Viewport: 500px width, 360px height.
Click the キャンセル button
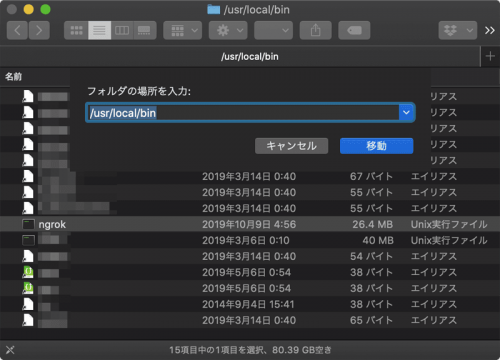point(291,146)
